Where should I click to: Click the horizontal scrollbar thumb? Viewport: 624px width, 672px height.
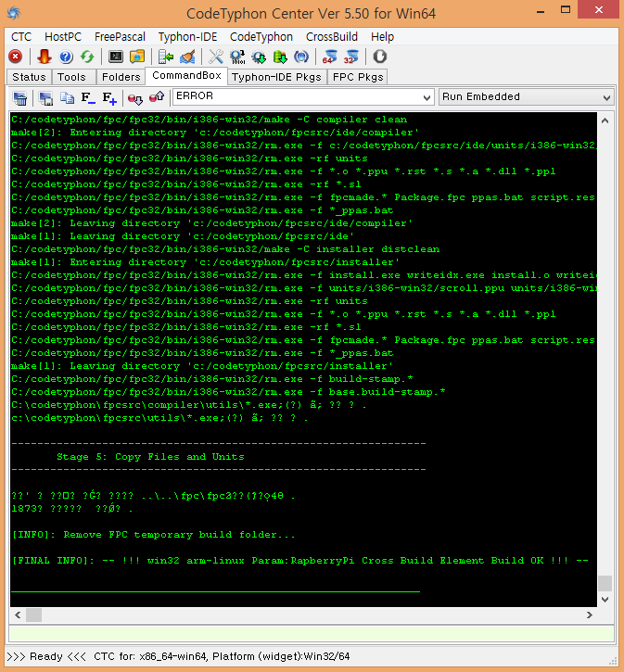pyautogui.click(x=34, y=615)
